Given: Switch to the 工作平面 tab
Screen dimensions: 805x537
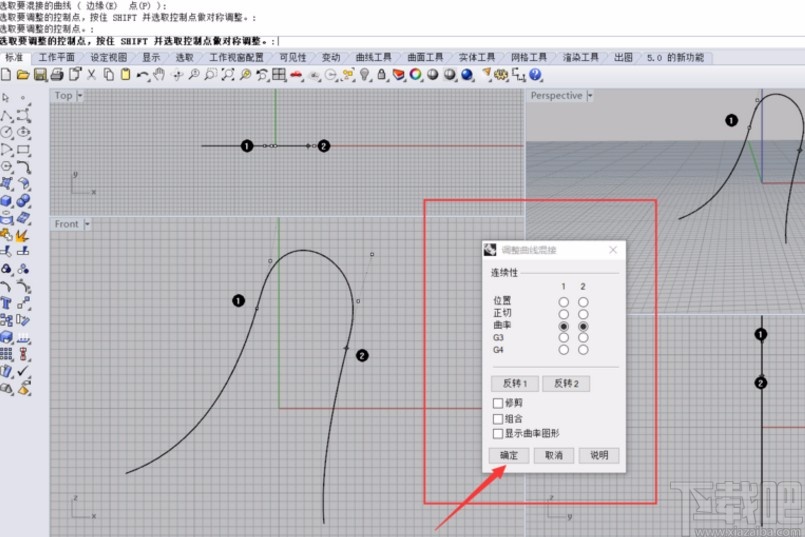Looking at the screenshot, I should click(x=56, y=57).
